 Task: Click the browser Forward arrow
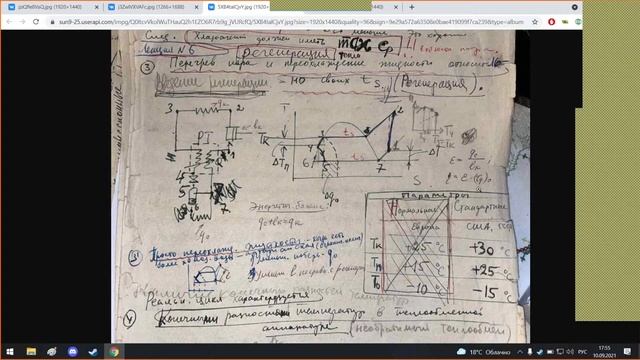tap(22, 22)
